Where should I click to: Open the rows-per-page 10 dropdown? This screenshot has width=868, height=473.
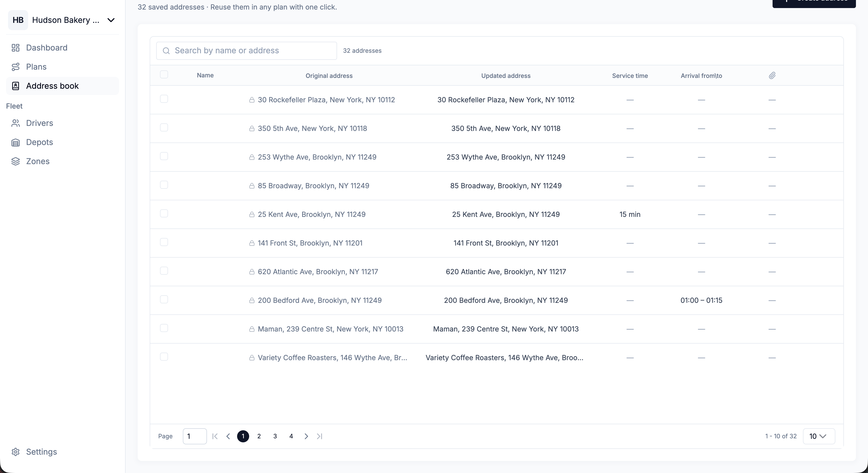point(819,436)
